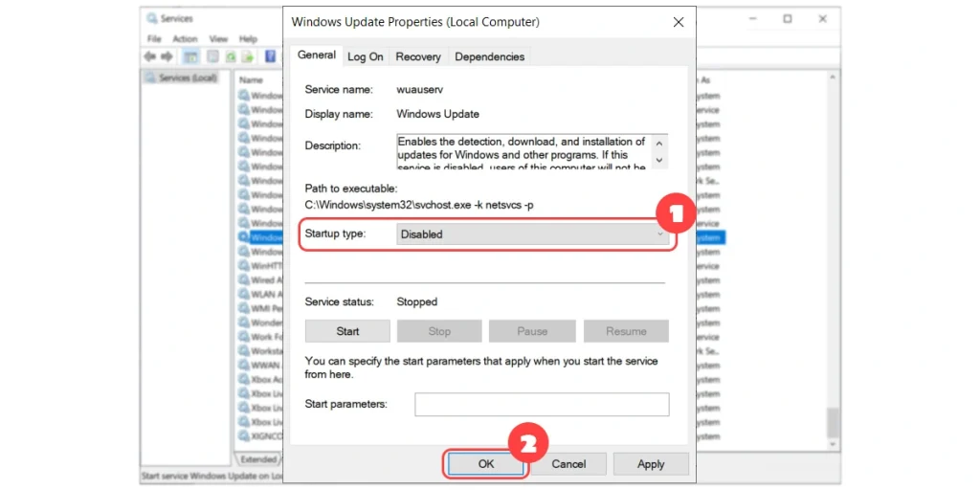980x490 pixels.
Task: Click the Services (Local) node icon
Action: click(150, 78)
